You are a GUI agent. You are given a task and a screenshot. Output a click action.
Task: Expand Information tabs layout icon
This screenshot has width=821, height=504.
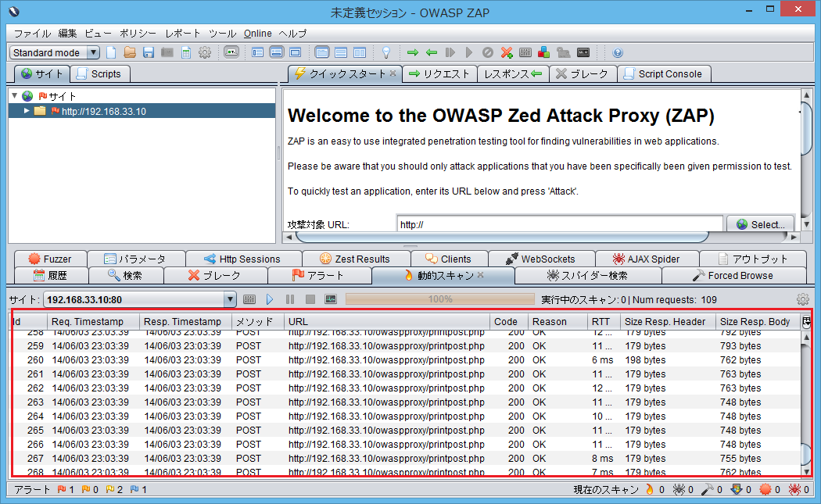(277, 52)
